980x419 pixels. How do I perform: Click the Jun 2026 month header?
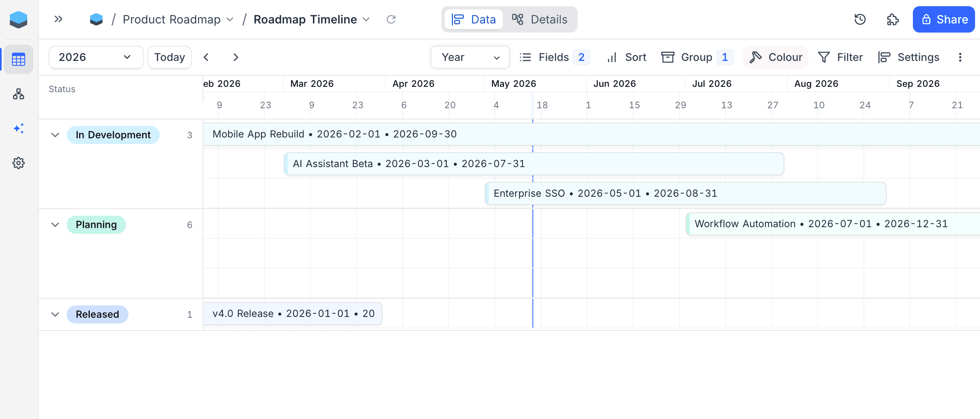[x=615, y=84]
